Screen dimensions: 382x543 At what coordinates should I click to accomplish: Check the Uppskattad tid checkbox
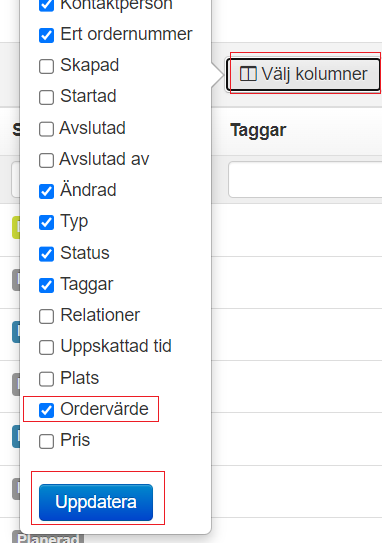coord(46,347)
